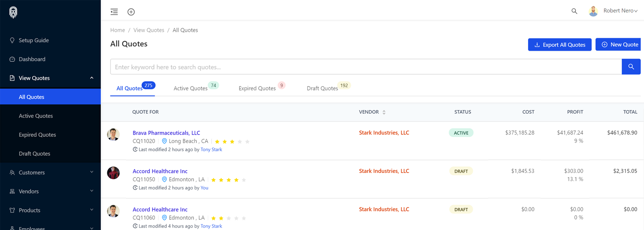This screenshot has height=230, width=644.
Task: Collapse the sidebar with the menu icon
Action: tap(114, 12)
